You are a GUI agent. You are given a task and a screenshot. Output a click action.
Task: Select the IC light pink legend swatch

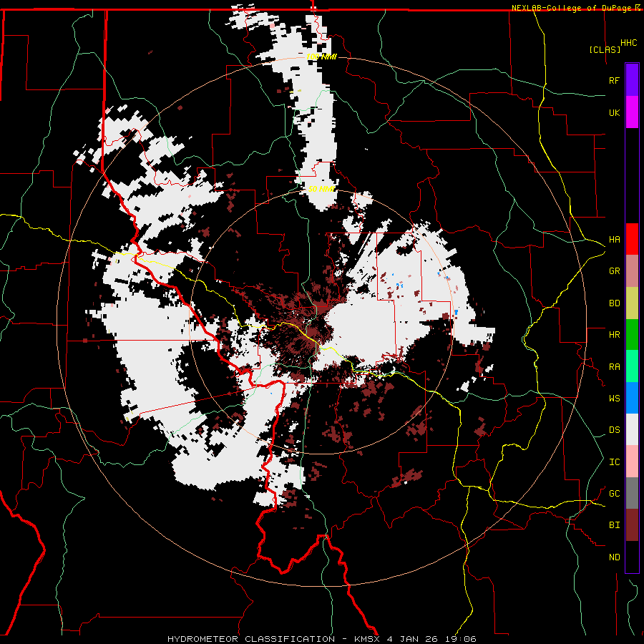[632, 462]
